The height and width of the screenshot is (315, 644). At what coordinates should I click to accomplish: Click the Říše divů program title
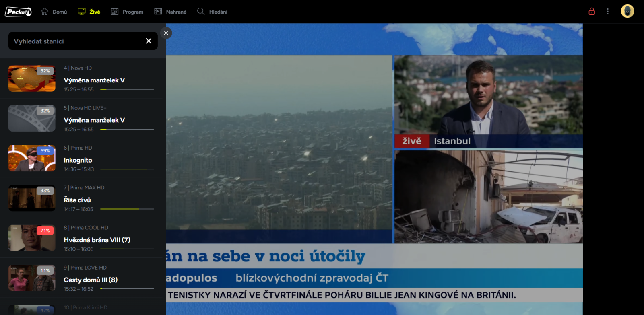(x=77, y=200)
